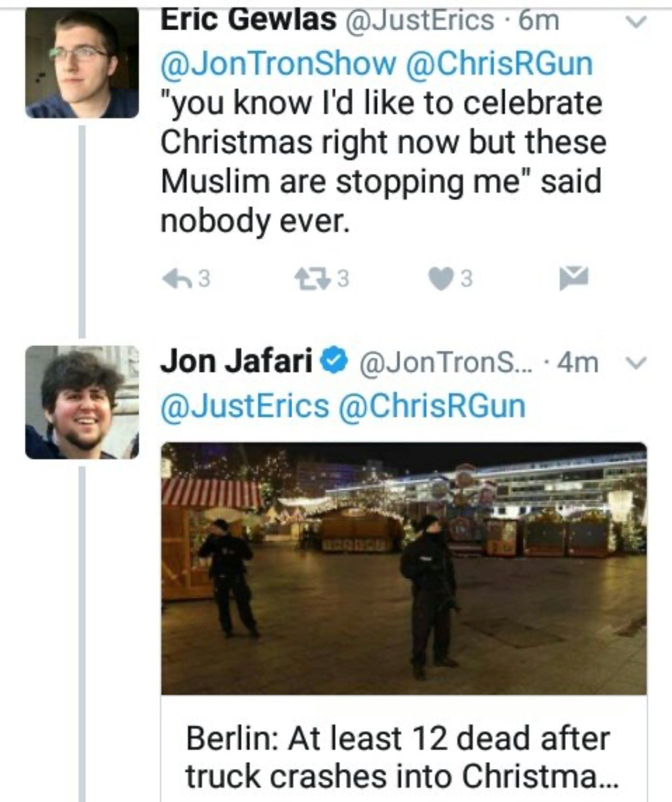This screenshot has height=802, width=672.
Task: Expand options chevron on Jon Jafari's tweet
Action: click(x=637, y=363)
